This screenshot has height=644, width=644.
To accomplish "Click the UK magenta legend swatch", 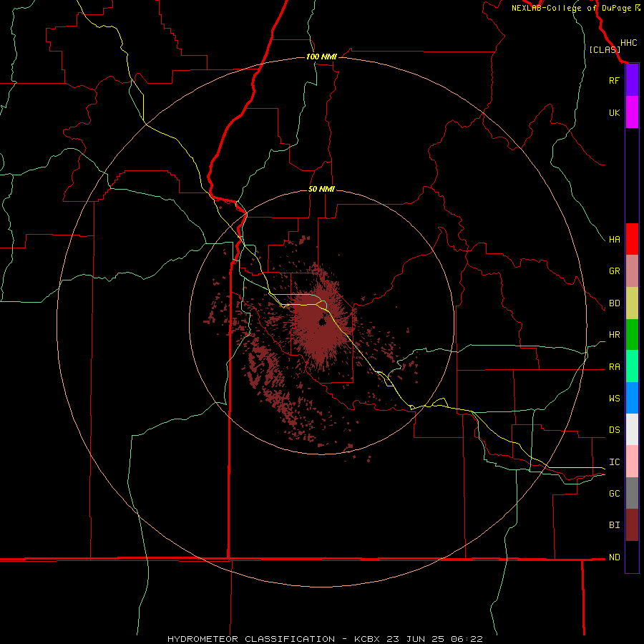I will pos(632,112).
